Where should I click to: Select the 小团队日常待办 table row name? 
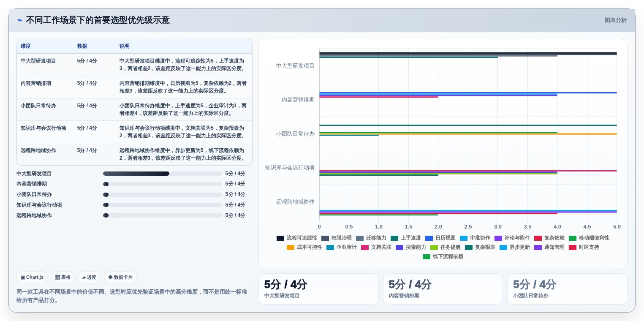pyautogui.click(x=38, y=106)
